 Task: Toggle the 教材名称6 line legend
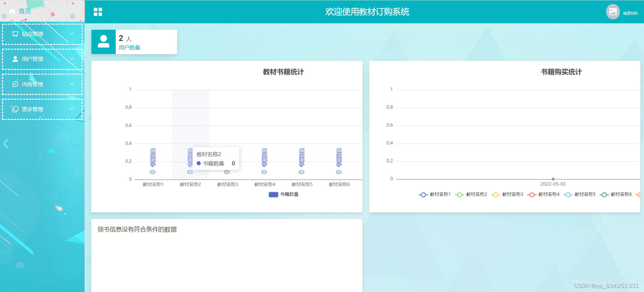pyautogui.click(x=616, y=195)
